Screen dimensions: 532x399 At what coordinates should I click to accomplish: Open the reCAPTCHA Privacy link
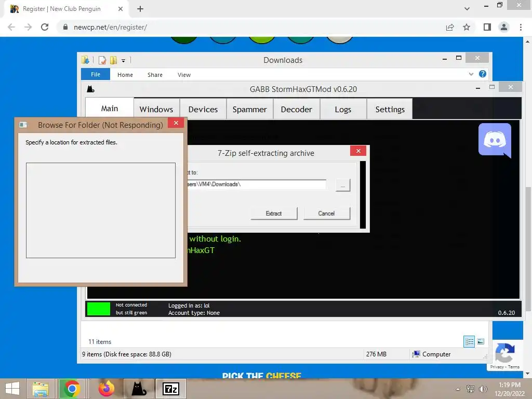pyautogui.click(x=497, y=367)
